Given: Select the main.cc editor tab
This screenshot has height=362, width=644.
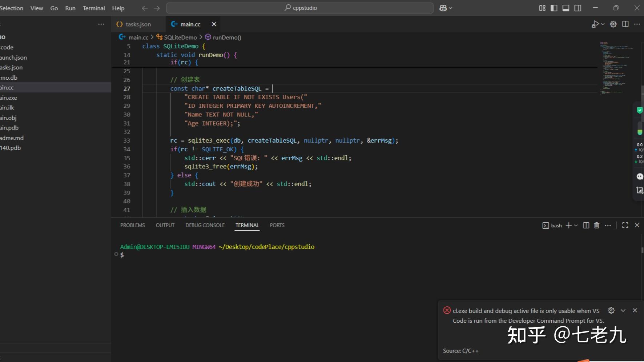Looking at the screenshot, I should [x=190, y=24].
